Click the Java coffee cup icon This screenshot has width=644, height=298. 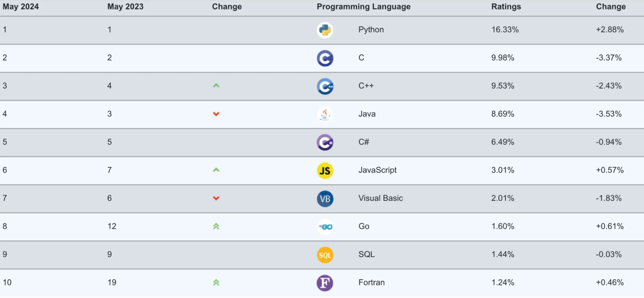(x=325, y=114)
